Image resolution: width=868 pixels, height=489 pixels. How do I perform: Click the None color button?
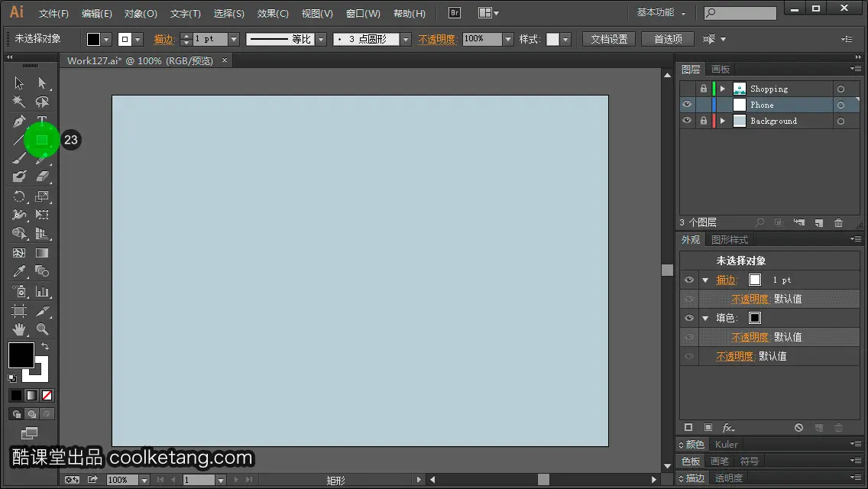(47, 396)
